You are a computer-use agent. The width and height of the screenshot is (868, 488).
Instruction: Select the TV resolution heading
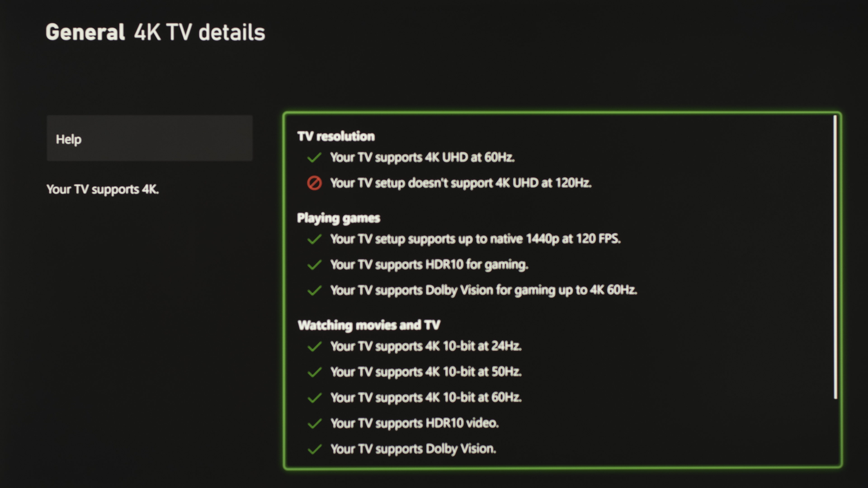[x=336, y=136]
